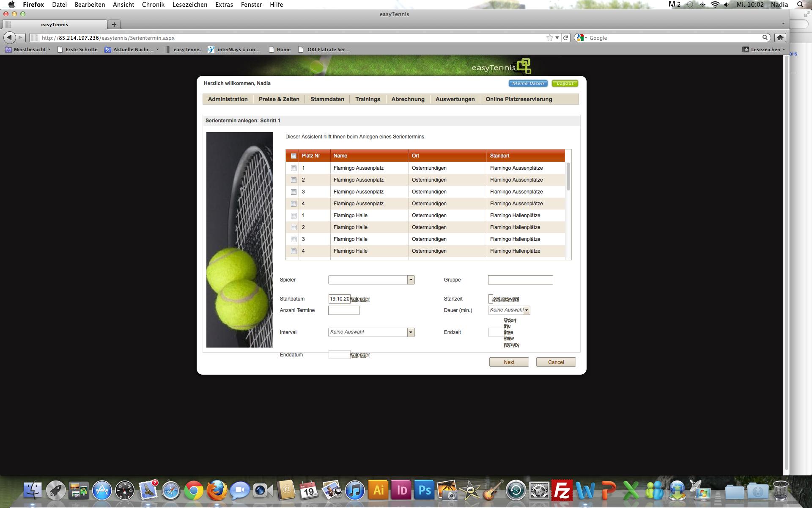Screen dimensions: 812x508
Task: Open a new tab with plus button
Action: coord(114,25)
